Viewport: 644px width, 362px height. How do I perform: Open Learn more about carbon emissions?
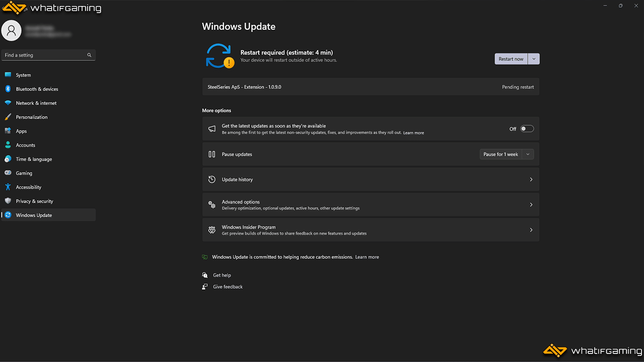[x=367, y=257]
